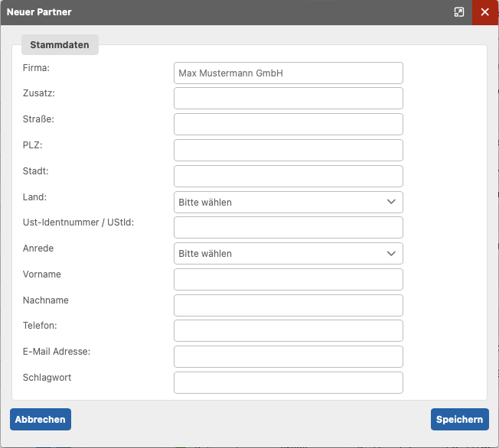Image resolution: width=499 pixels, height=448 pixels.
Task: Click the Anrede dropdown chevron arrow
Action: pos(391,253)
